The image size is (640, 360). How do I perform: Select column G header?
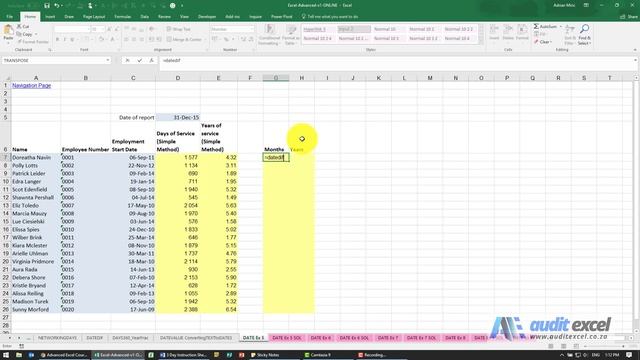click(276, 78)
